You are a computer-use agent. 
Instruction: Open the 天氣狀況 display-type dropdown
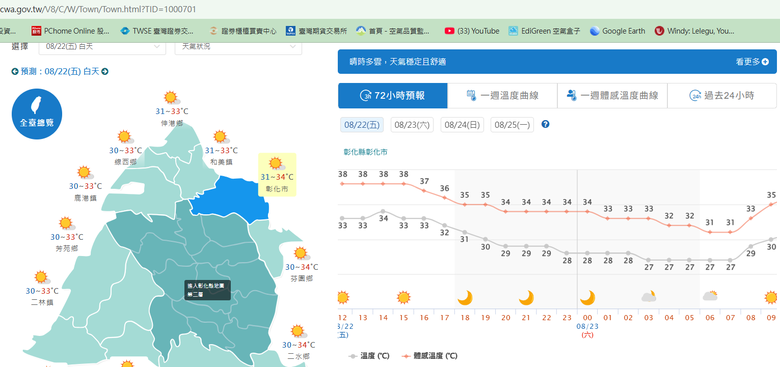coord(238,46)
